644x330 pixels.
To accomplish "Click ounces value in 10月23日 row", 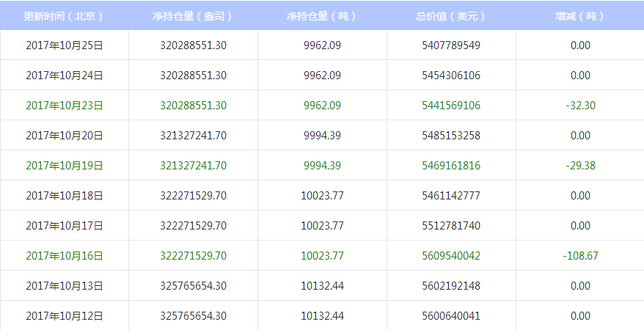I will [x=193, y=106].
